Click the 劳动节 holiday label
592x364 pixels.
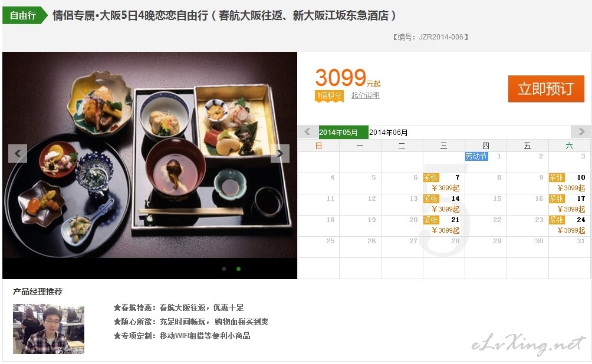[x=476, y=156]
